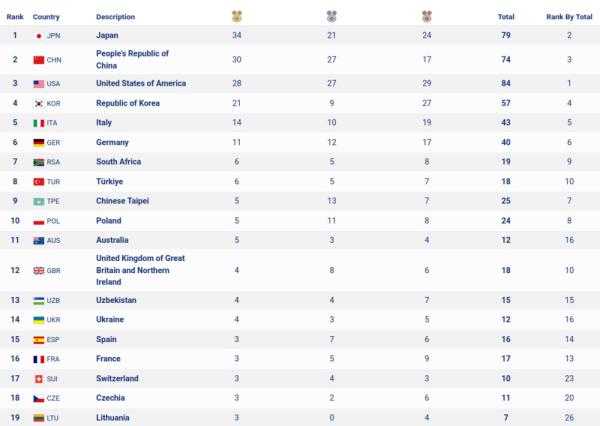Click the Switzerland flag icon
This screenshot has height=426, width=600.
(39, 378)
